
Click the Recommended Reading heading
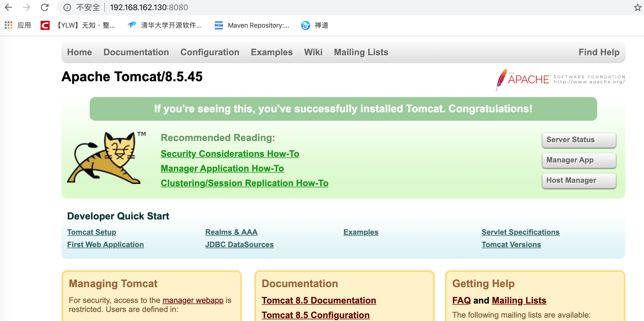[x=218, y=138]
